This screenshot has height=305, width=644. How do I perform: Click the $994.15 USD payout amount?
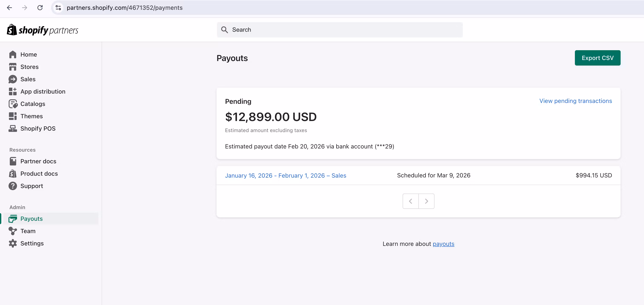[x=594, y=175]
